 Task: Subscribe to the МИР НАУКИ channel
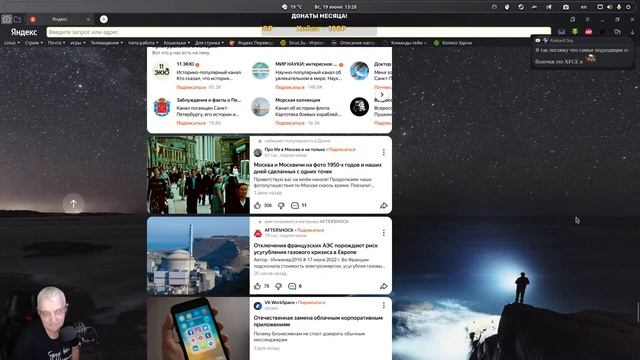(x=290, y=87)
